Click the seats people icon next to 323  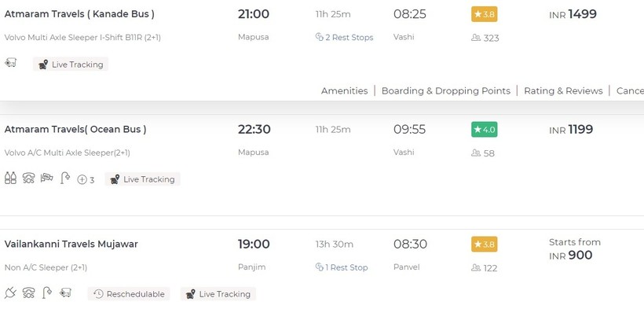[x=476, y=38]
